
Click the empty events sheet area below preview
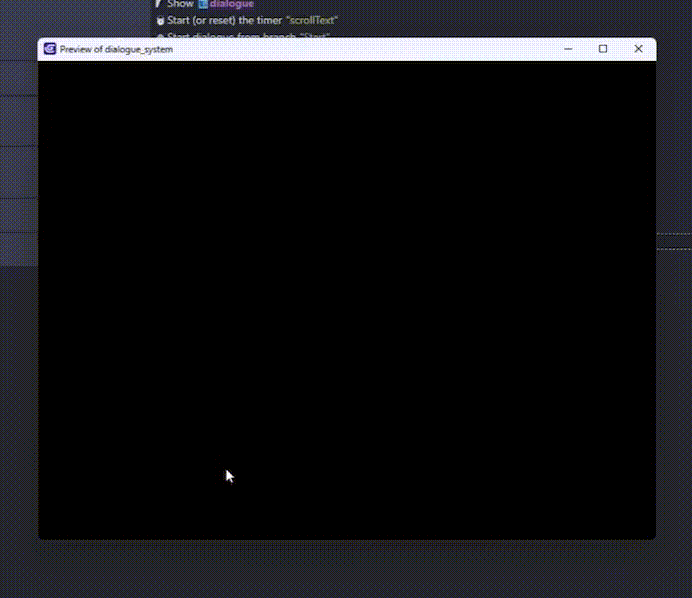pos(346,570)
